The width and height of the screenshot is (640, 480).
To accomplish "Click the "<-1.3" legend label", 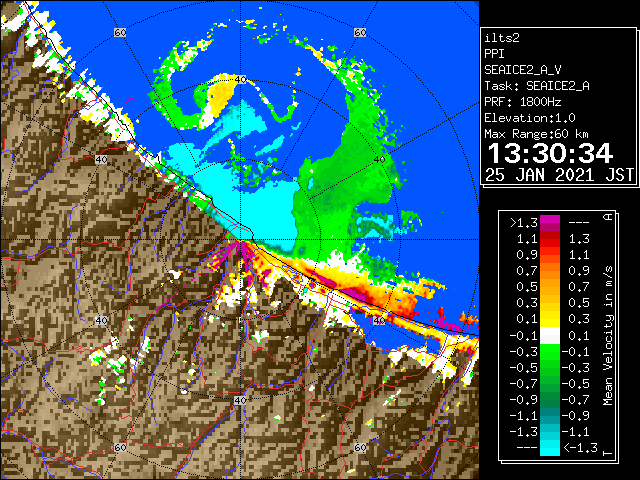I will [580, 448].
